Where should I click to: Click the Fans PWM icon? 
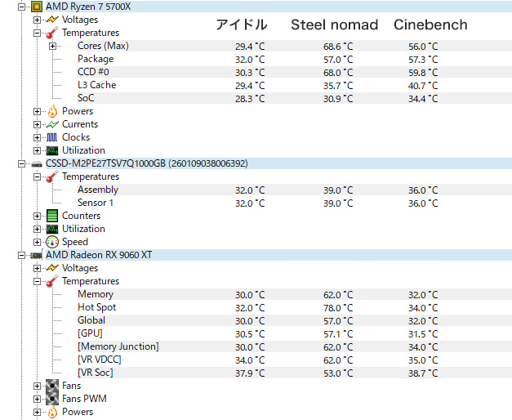click(52, 399)
